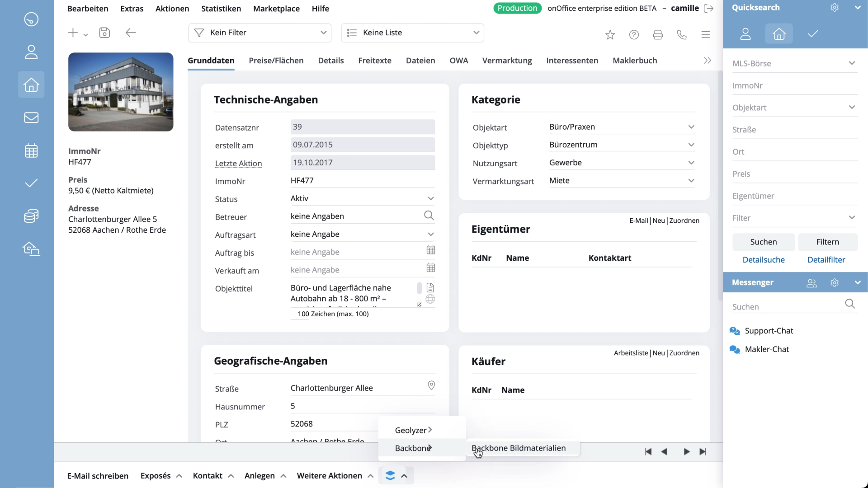This screenshot has width=868, height=488.
Task: Click the save disk icon in toolbar
Action: (x=104, y=33)
